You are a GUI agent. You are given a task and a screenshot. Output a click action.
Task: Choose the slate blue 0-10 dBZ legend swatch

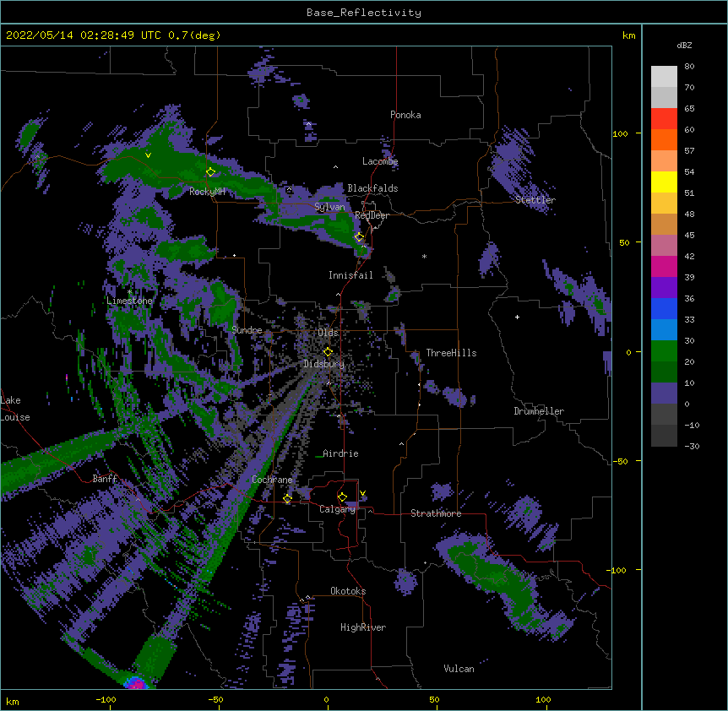[x=664, y=393]
